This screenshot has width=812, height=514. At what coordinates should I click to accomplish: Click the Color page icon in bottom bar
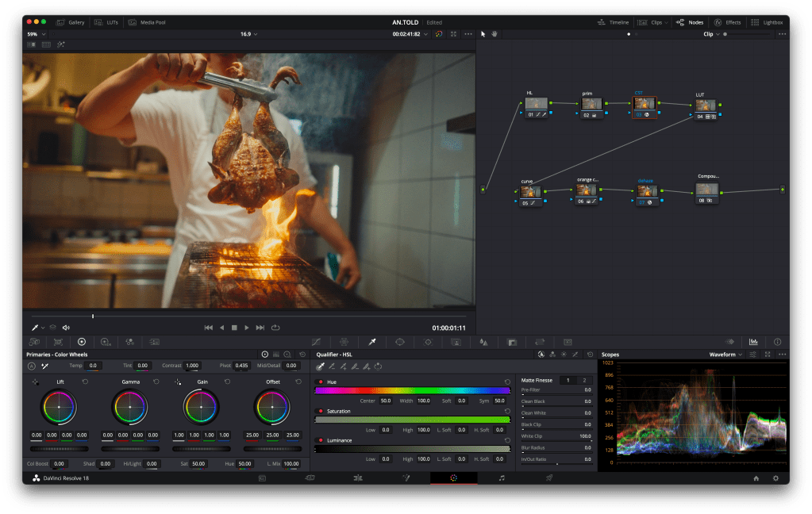click(x=453, y=478)
